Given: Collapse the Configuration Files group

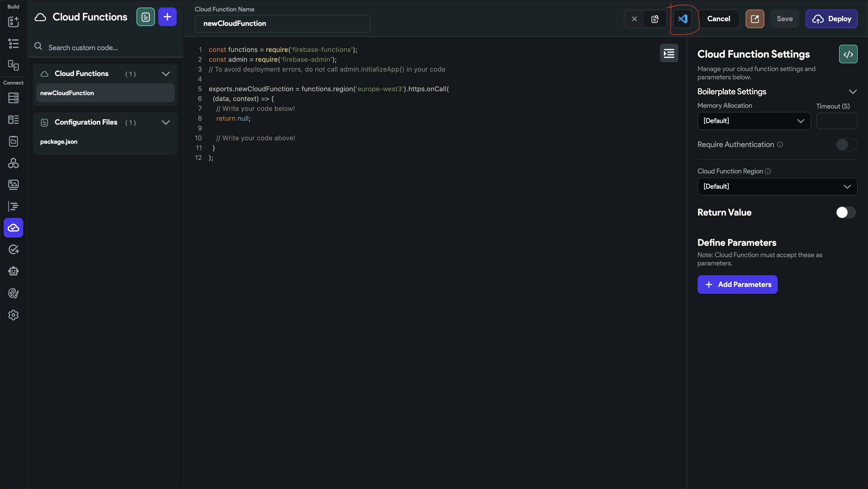Looking at the screenshot, I should [x=166, y=122].
